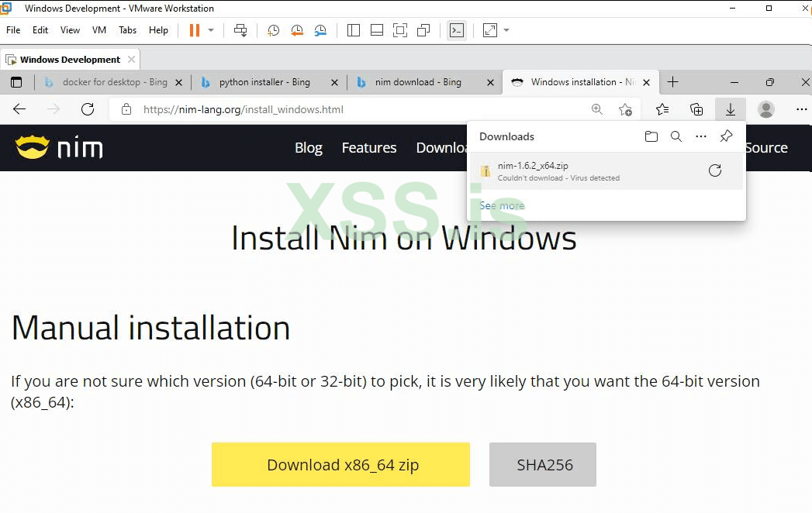
Task: Toggle the VMware library sidebar
Action: [x=353, y=30]
